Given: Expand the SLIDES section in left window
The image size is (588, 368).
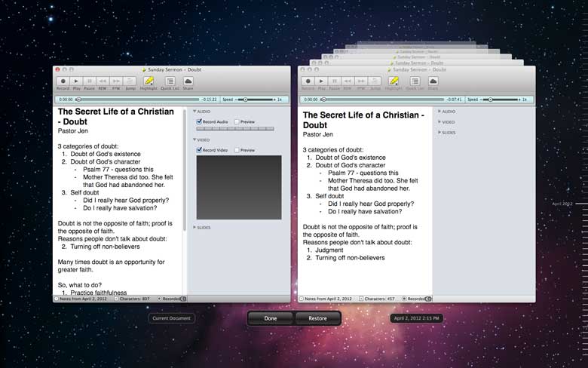Looking at the screenshot, I should pos(194,227).
